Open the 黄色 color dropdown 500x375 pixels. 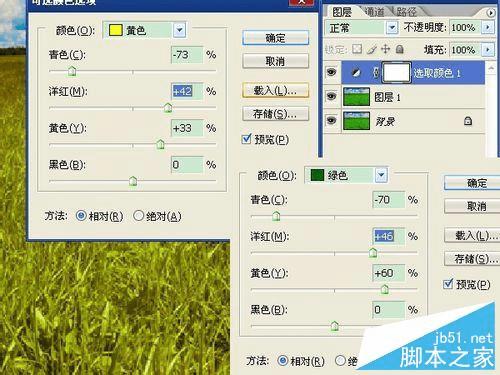pyautogui.click(x=179, y=30)
